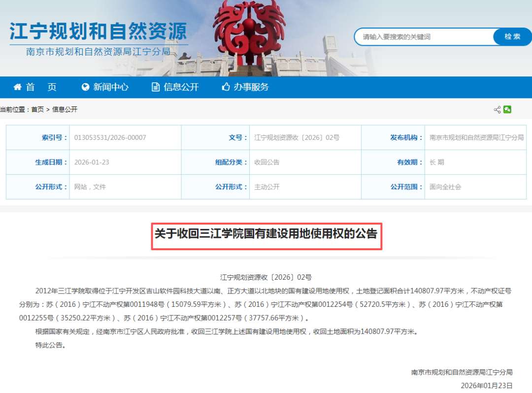The height and width of the screenshot is (393, 532).
Task: Click the 检索 search button
Action: pyautogui.click(x=512, y=36)
